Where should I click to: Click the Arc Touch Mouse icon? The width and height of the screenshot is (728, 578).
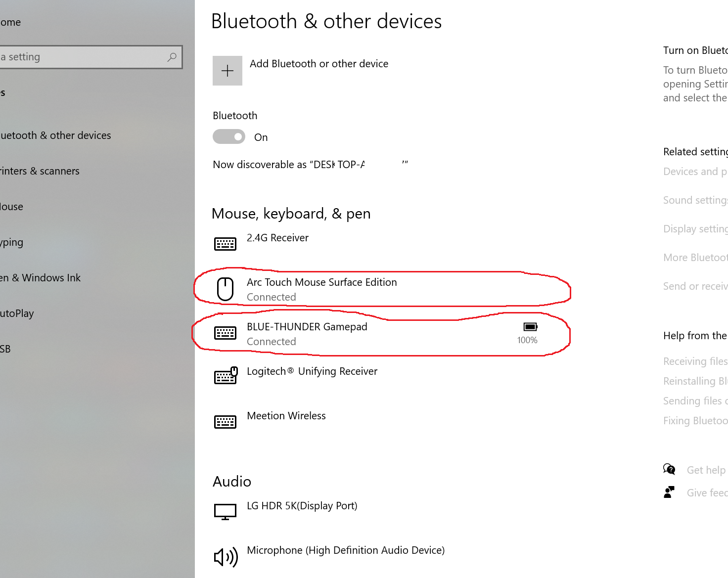(x=226, y=288)
